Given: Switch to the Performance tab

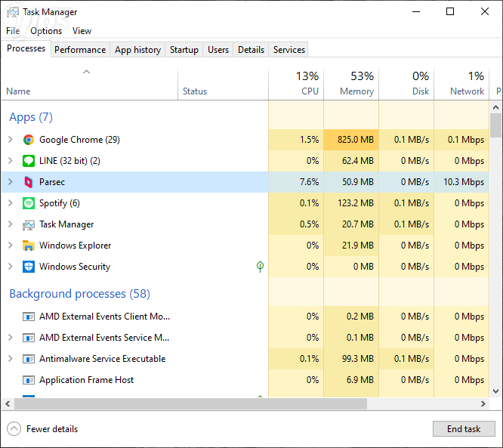Looking at the screenshot, I should [x=80, y=50].
